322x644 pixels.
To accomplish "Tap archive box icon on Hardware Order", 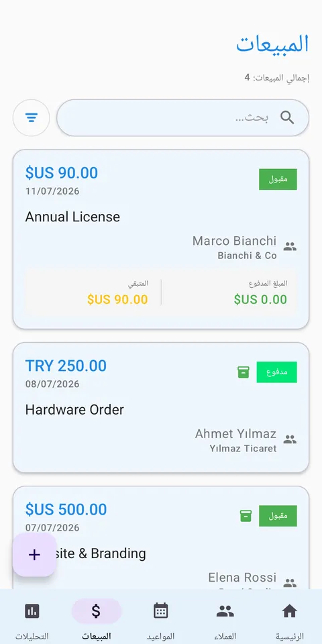I will coord(244,372).
